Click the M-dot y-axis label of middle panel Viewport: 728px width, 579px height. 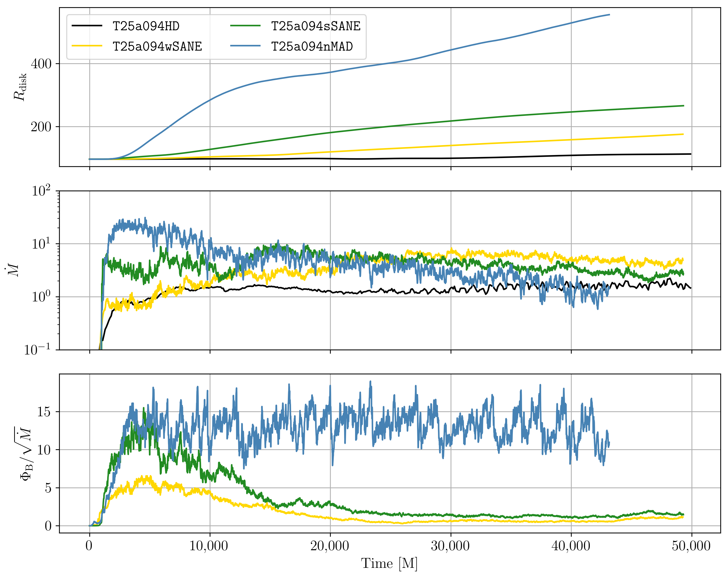point(13,270)
